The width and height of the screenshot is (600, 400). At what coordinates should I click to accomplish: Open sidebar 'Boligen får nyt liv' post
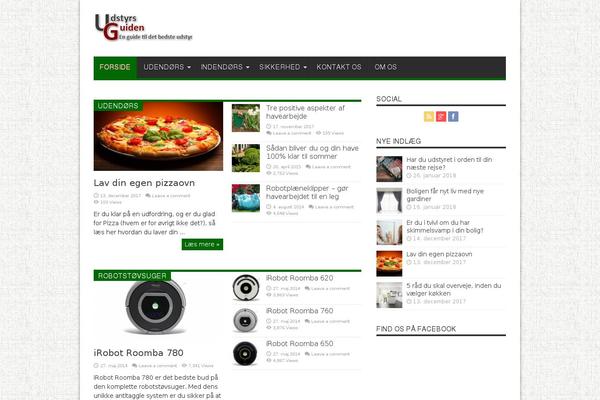pyautogui.click(x=445, y=195)
